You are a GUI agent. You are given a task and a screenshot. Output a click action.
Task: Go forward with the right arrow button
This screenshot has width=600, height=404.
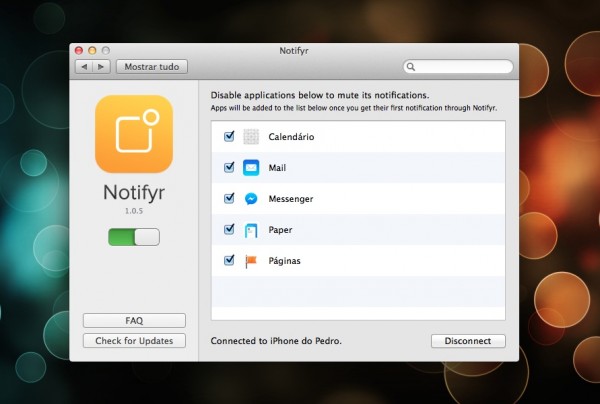click(x=101, y=67)
